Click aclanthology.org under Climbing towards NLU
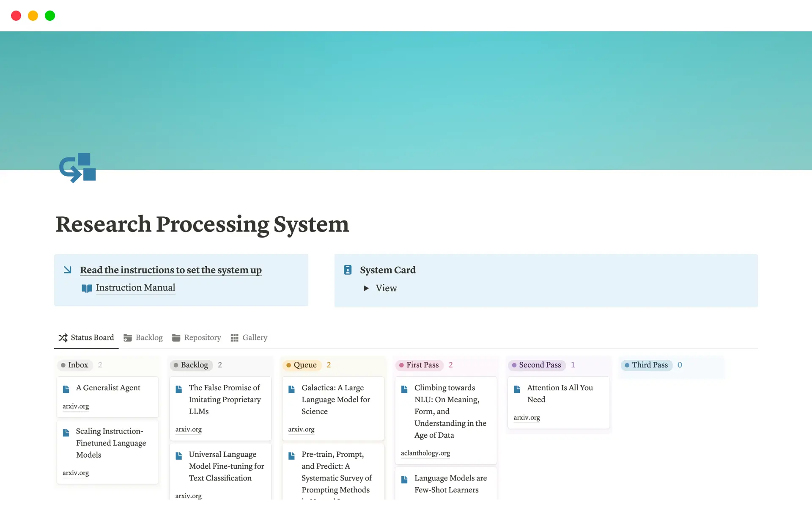 point(425,453)
